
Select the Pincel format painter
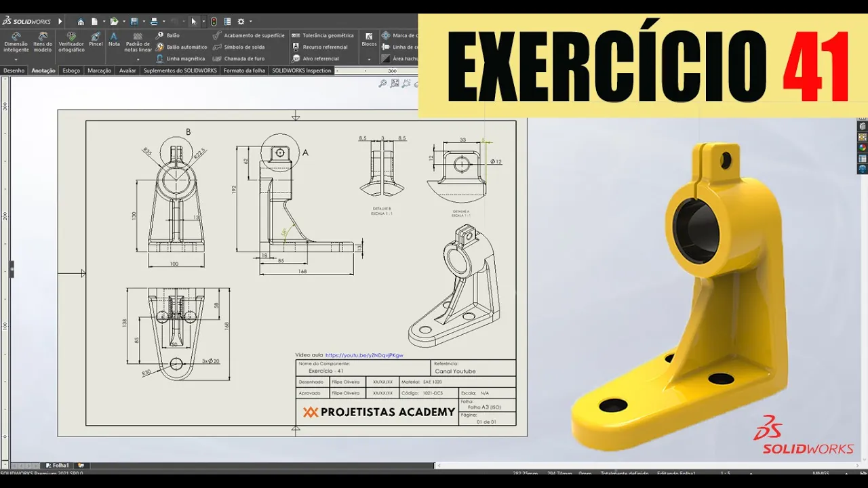pos(96,39)
